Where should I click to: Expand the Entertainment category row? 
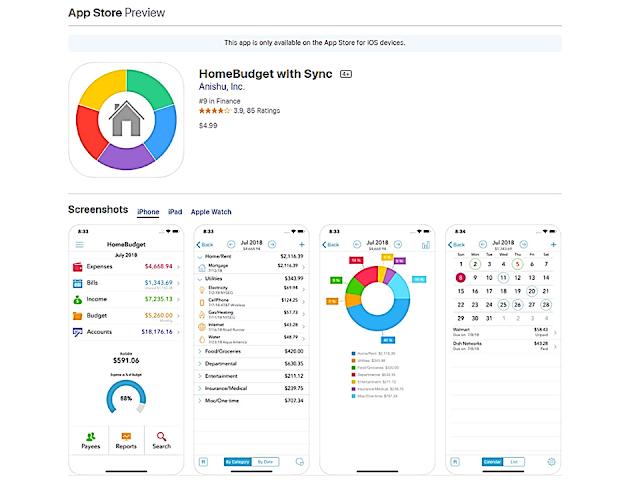[x=251, y=376]
